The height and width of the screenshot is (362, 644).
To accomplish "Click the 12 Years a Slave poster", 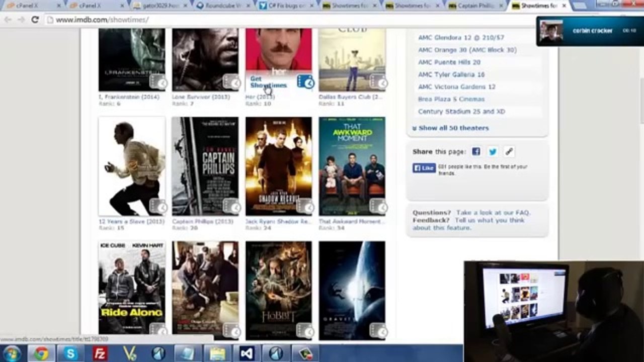I will (132, 166).
